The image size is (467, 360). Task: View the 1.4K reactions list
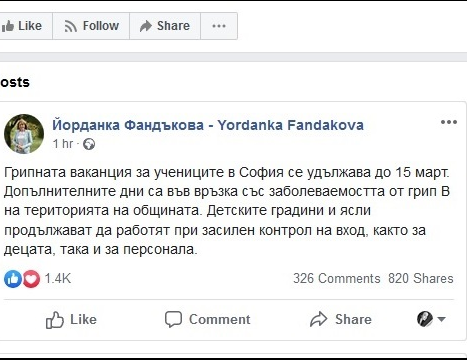click(x=58, y=278)
